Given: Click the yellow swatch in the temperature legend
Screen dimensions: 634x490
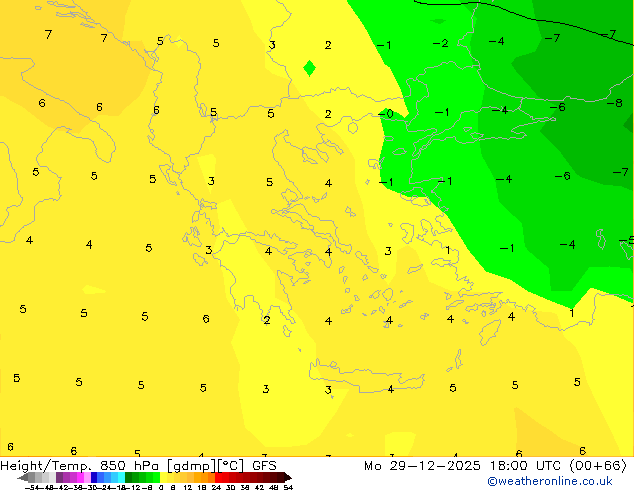Looking at the screenshot, I should pos(163,477).
